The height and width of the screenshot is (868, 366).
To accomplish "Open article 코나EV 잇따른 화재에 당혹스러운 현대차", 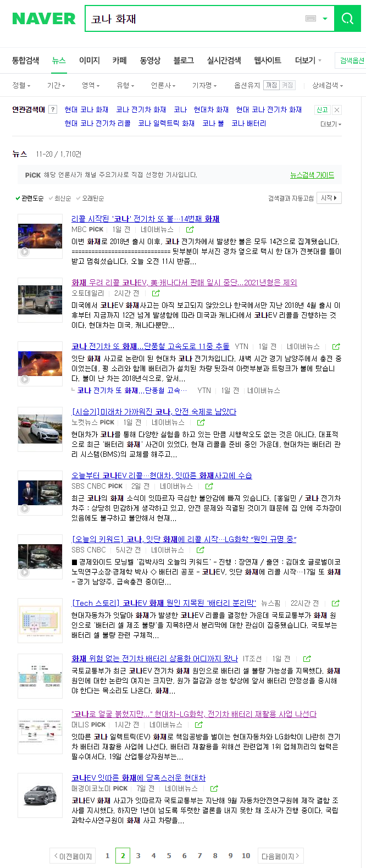I will pos(138,778).
